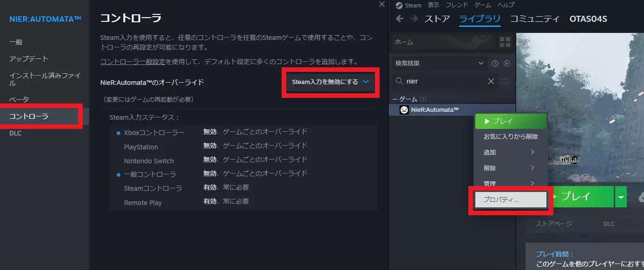
Task: Click the Remote Play status row
Action: [x=243, y=202]
